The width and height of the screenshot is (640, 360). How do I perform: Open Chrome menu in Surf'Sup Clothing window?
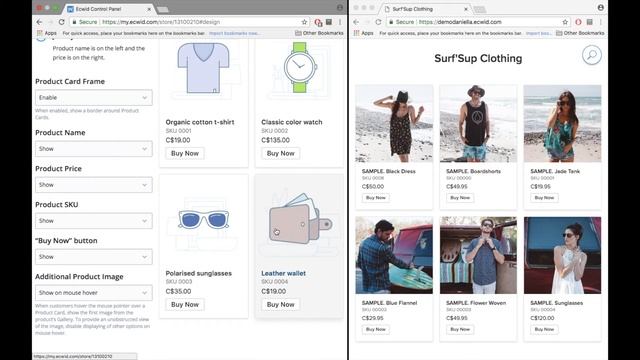pos(600,22)
